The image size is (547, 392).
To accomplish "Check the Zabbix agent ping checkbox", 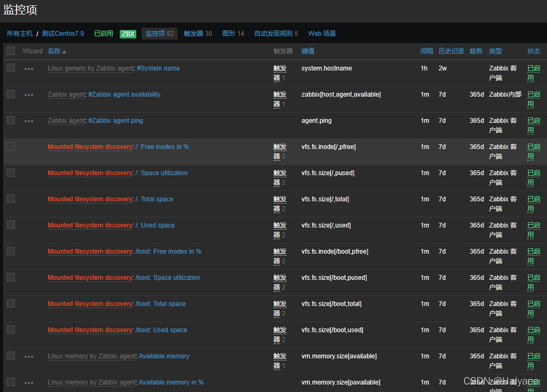I will (11, 120).
